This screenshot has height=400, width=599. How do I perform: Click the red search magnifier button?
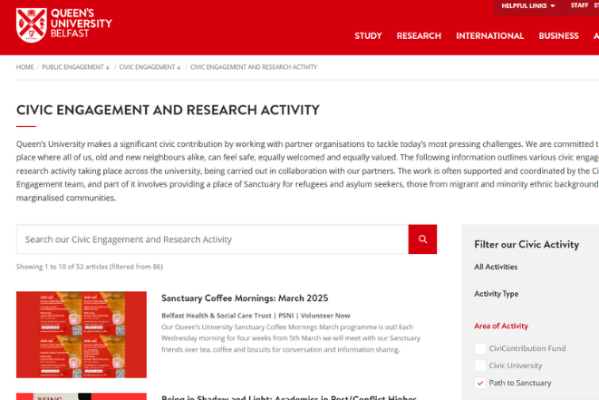423,239
